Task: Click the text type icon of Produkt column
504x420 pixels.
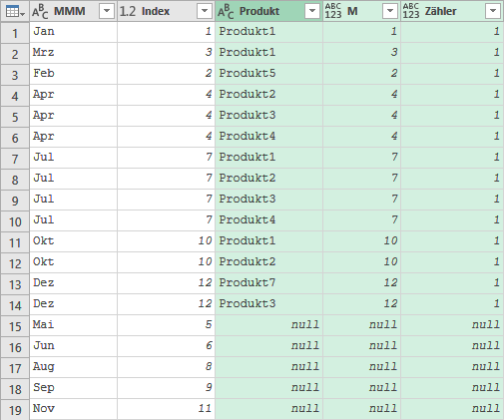Action: tap(226, 11)
